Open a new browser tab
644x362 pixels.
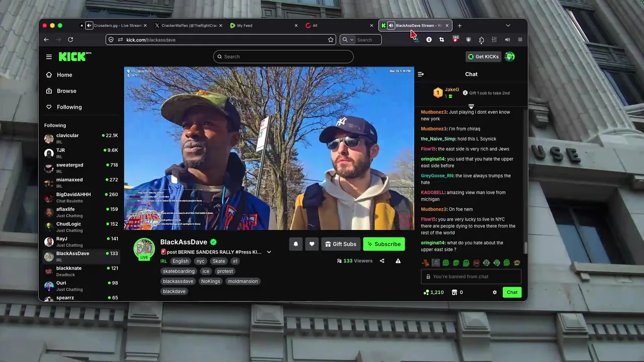point(459,26)
